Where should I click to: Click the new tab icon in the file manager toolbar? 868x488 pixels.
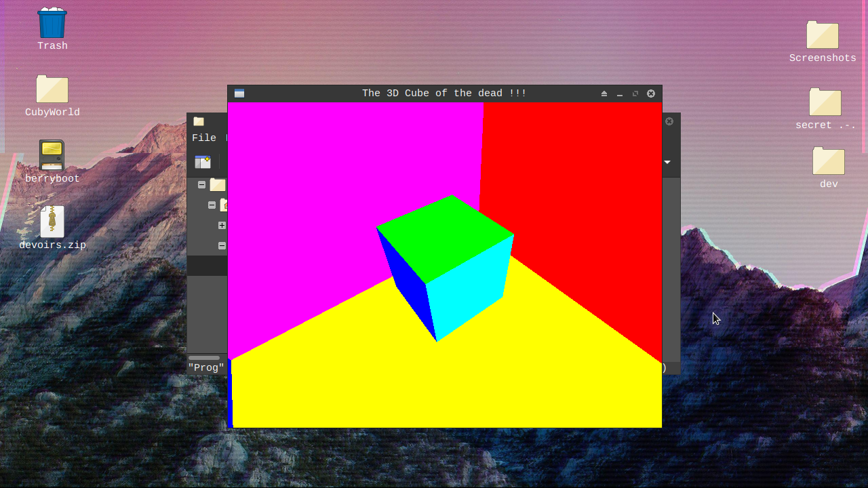pos(203,163)
